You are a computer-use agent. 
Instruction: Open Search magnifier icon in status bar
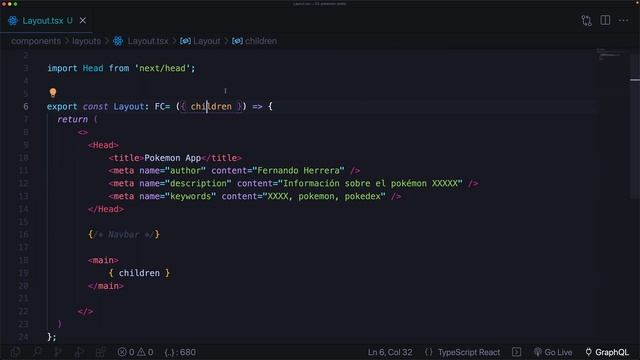coord(37,352)
